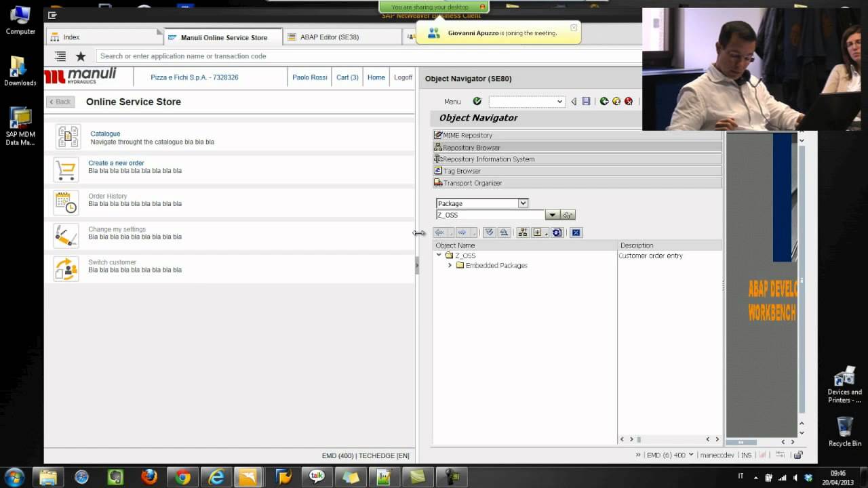Click the Z_OSS package name input field
This screenshot has width=868, height=488.
pyautogui.click(x=490, y=215)
